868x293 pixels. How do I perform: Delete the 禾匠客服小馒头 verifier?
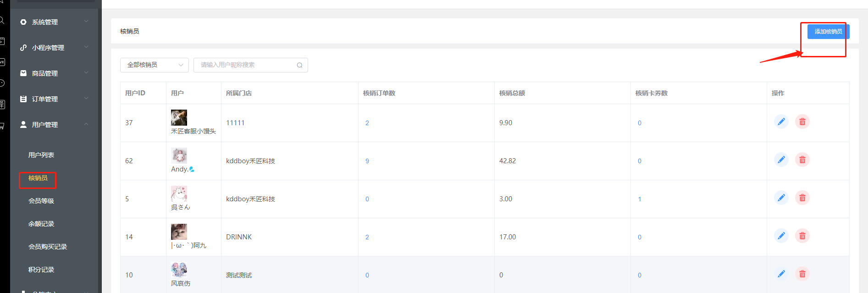pyautogui.click(x=802, y=122)
